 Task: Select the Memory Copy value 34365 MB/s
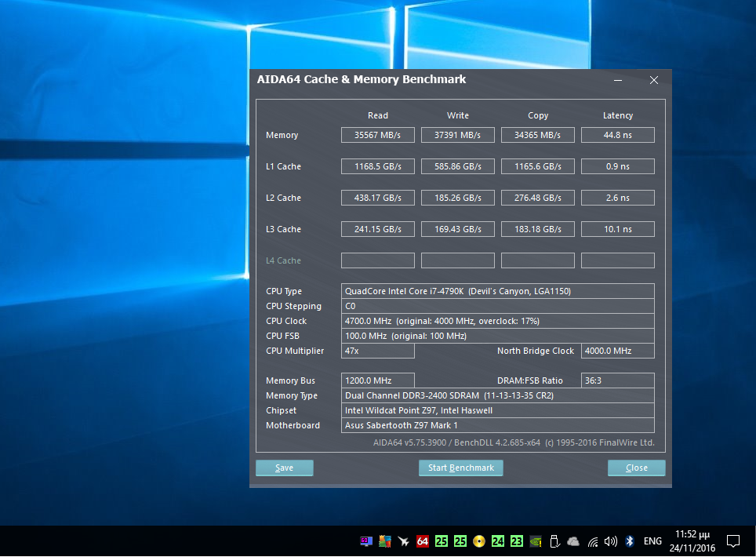coord(538,135)
